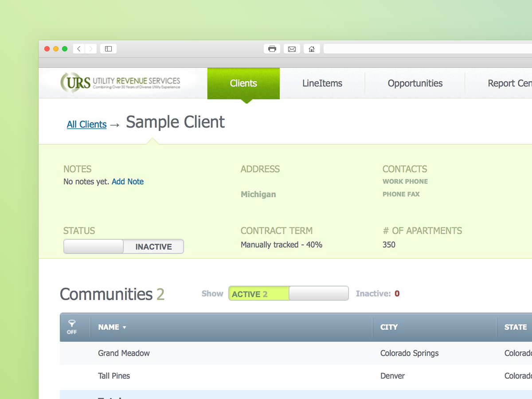Click the home icon in the browser toolbar

coord(312,49)
